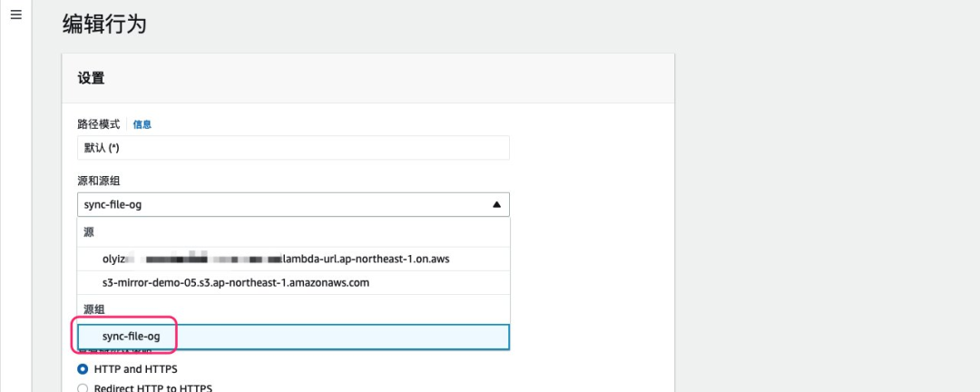The width and height of the screenshot is (980, 392).
Task: Click the 源组 group header in the list
Action: tap(95, 309)
